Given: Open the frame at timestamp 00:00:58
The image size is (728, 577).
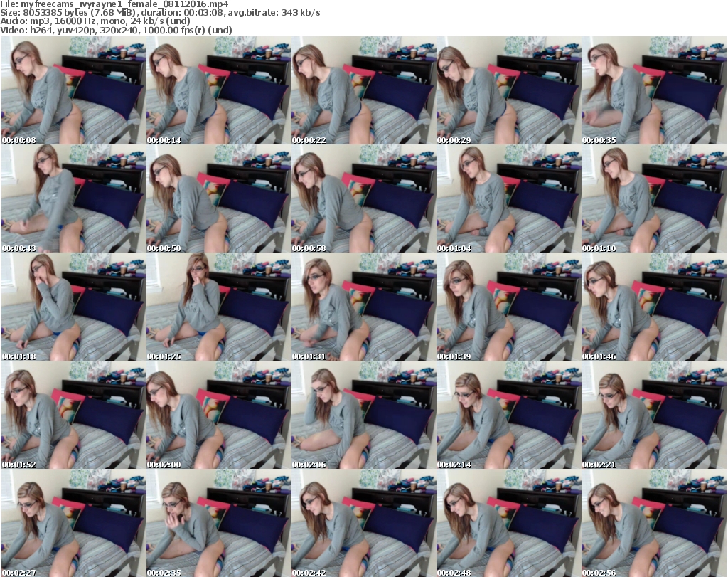Looking at the screenshot, I should pos(363,198).
